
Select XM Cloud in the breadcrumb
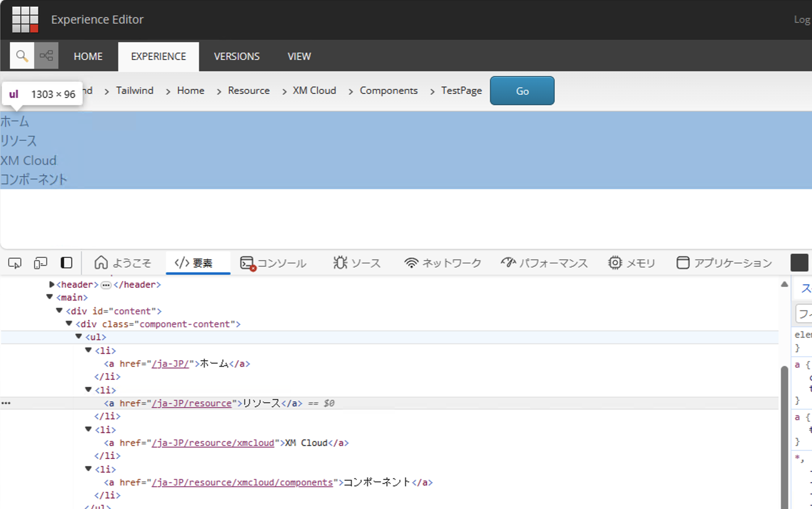pos(314,90)
